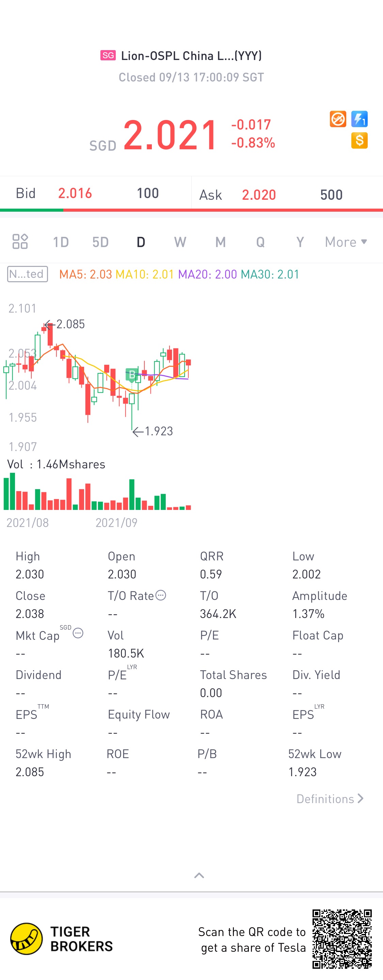Tap the yellow dollar sign badge icon
Screen dimensions: 383x980
coord(359,140)
